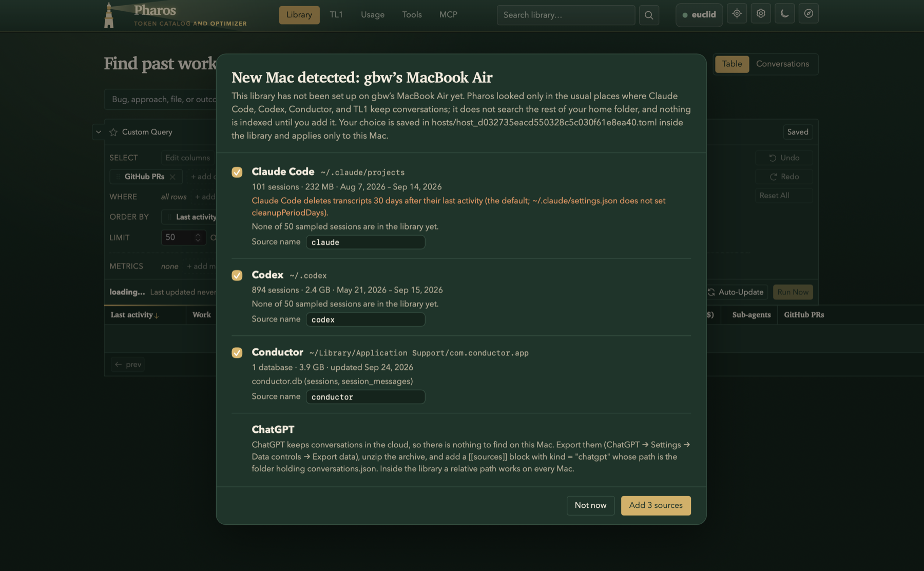The height and width of the screenshot is (571, 924).
Task: Click the Reset All button
Action: [x=784, y=196]
